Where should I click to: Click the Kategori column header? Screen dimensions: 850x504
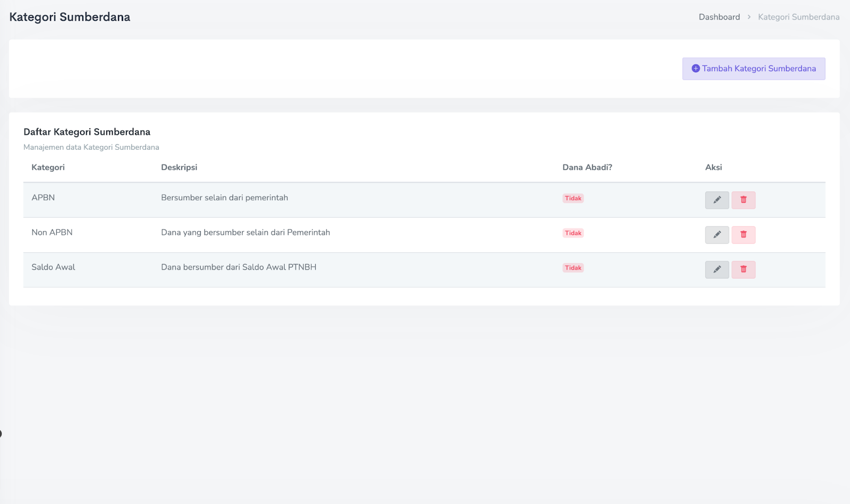[x=48, y=167]
